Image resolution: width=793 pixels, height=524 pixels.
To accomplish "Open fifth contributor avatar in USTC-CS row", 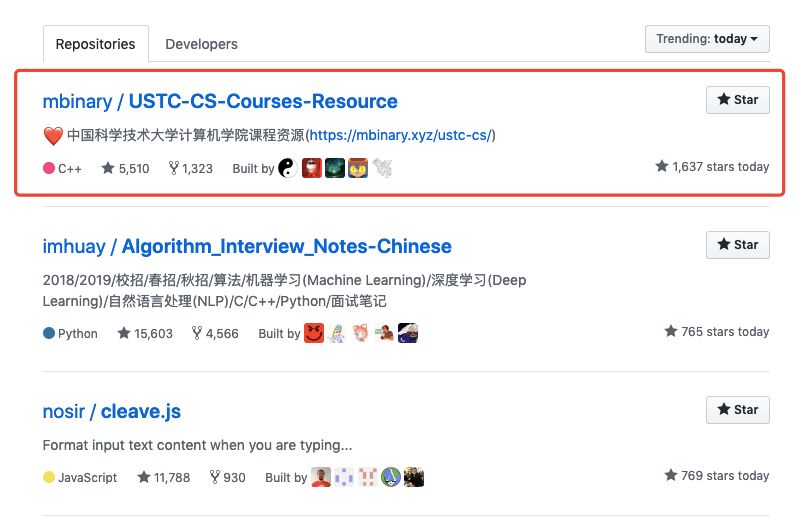I will [382, 168].
